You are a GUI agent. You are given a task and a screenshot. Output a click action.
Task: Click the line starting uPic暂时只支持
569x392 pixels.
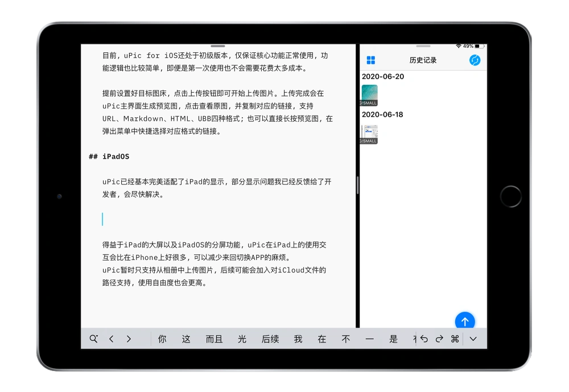coord(214,276)
